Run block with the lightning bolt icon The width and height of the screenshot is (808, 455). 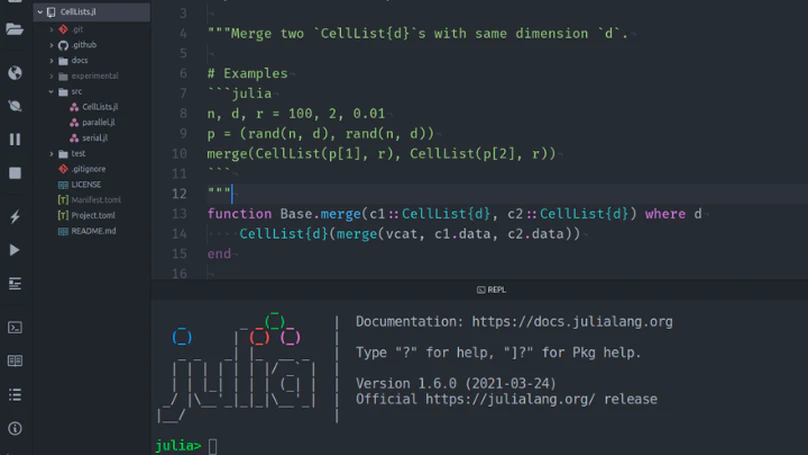[x=14, y=216]
